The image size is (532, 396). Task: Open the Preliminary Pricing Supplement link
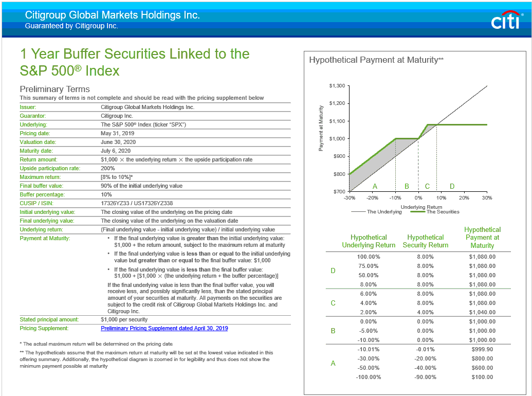click(x=164, y=328)
